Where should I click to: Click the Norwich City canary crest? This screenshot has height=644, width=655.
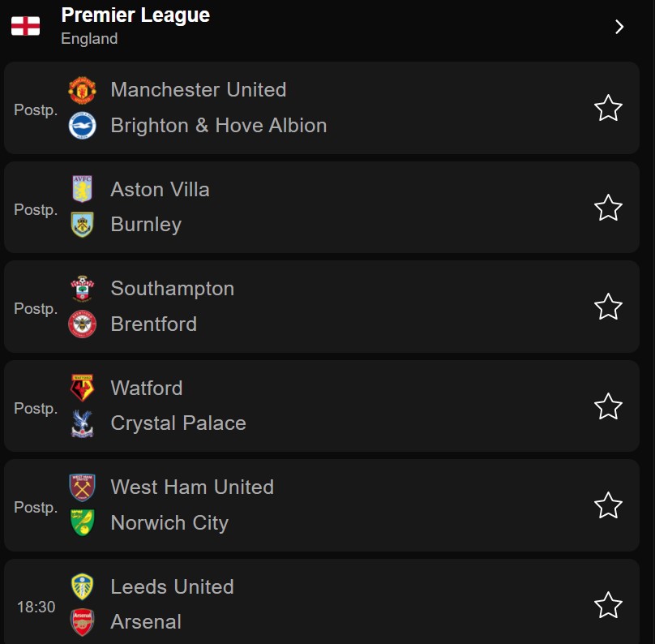[83, 522]
